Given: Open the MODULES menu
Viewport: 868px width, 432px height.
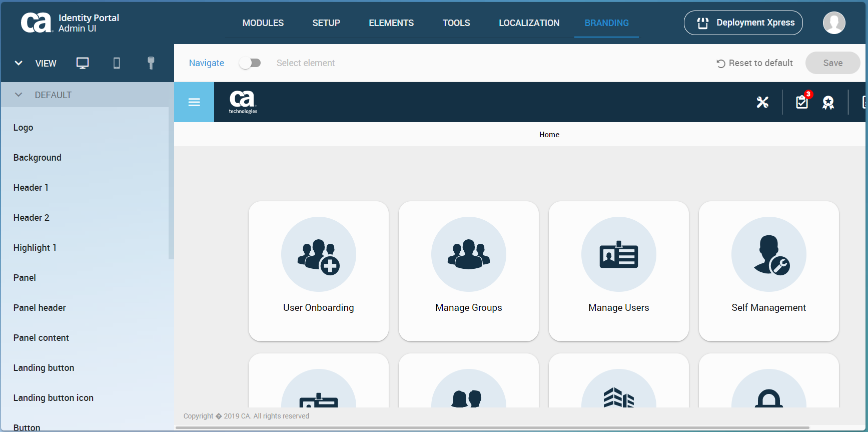Looking at the screenshot, I should 263,23.
